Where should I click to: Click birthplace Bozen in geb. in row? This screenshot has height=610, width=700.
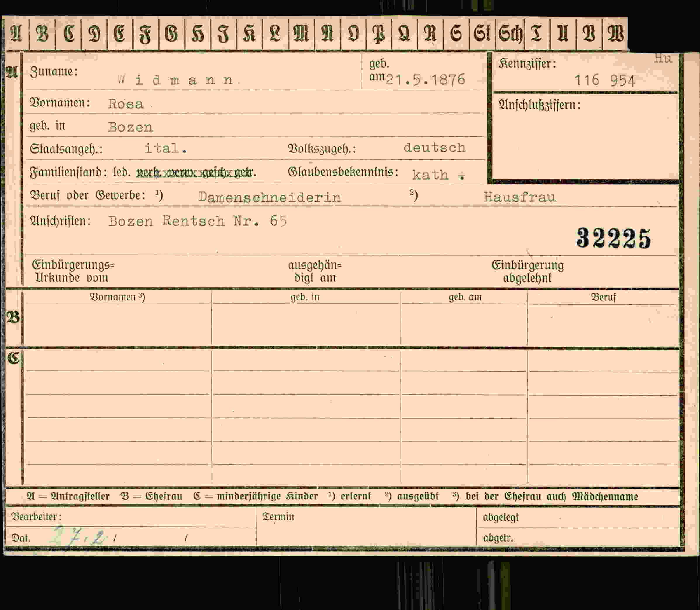tap(131, 127)
